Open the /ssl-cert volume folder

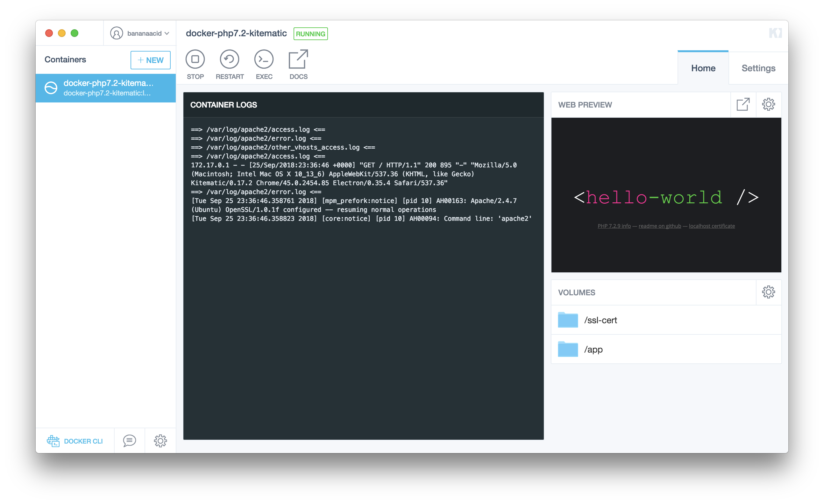click(x=600, y=320)
